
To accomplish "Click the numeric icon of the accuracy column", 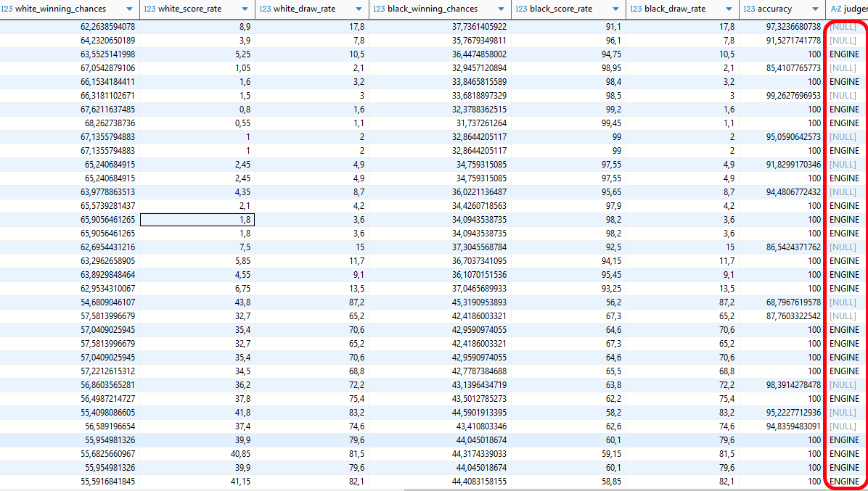I will (750, 9).
